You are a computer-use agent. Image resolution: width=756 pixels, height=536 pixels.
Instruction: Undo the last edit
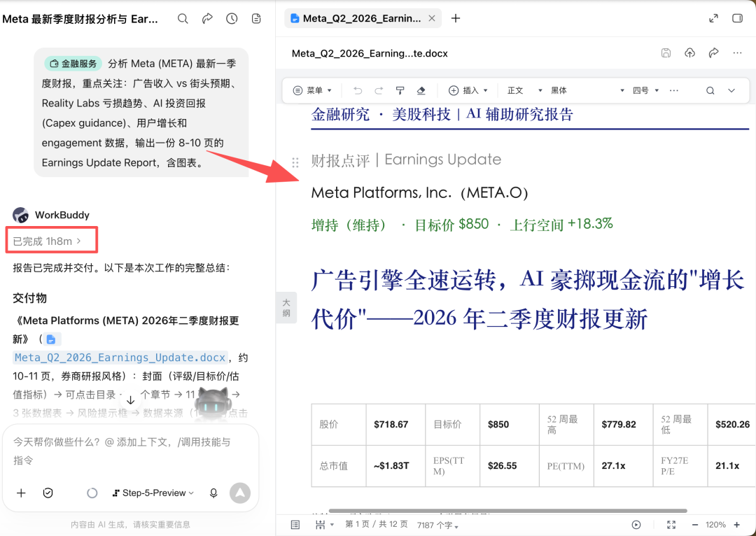358,91
